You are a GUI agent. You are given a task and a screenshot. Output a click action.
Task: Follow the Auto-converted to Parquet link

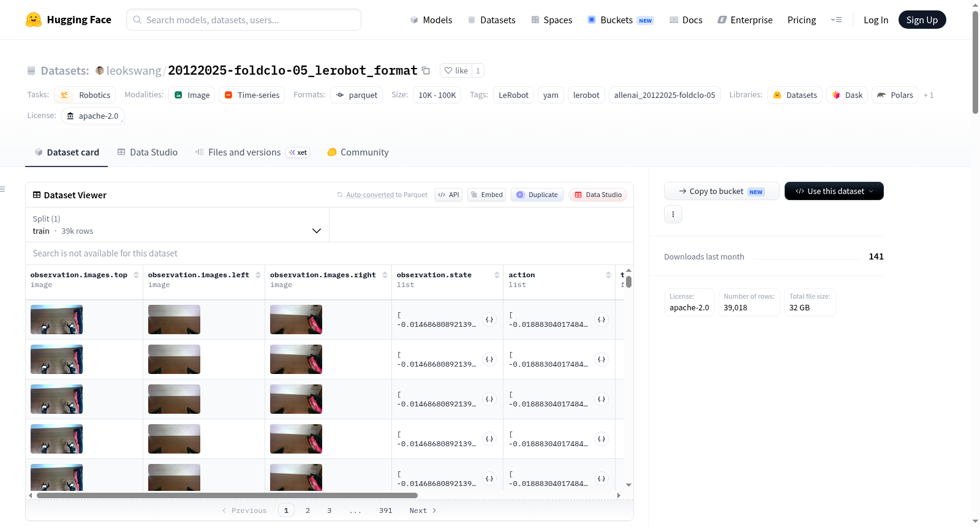pyautogui.click(x=370, y=195)
